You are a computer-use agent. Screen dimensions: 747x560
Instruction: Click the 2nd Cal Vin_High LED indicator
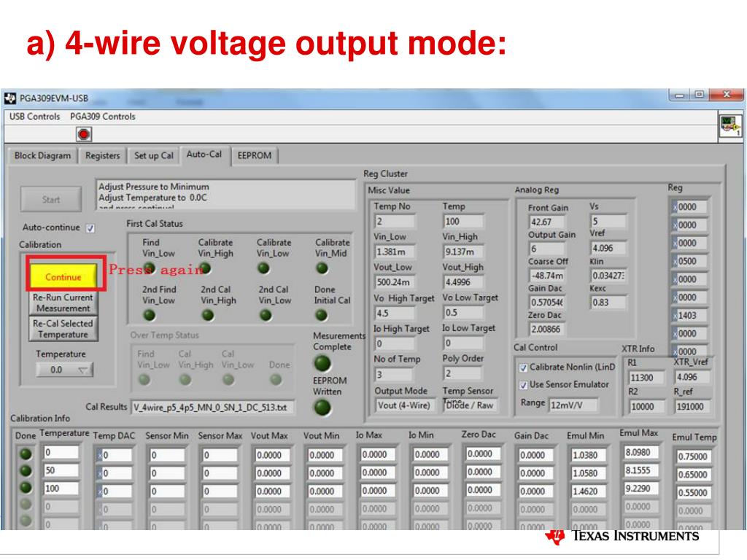[208, 315]
